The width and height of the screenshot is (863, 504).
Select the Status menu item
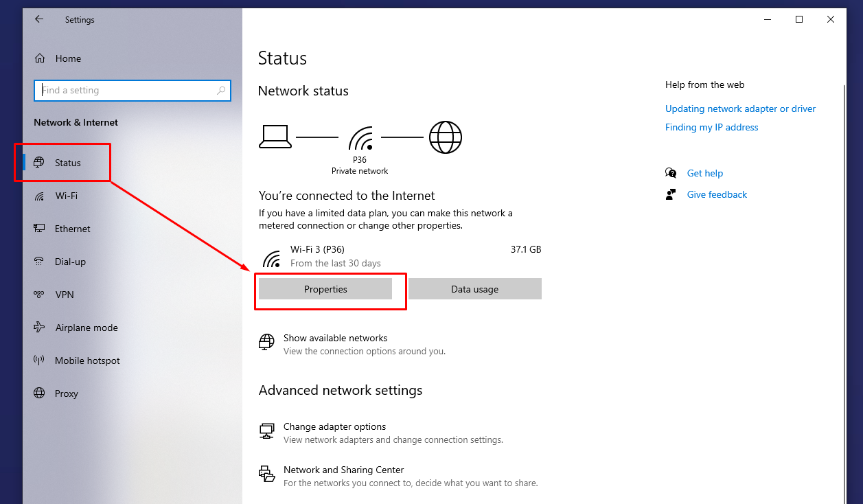pos(67,163)
